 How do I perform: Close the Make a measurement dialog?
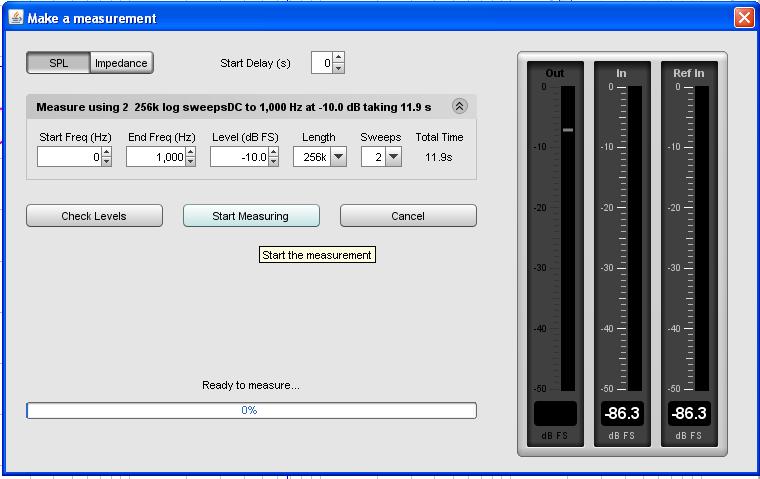(744, 18)
